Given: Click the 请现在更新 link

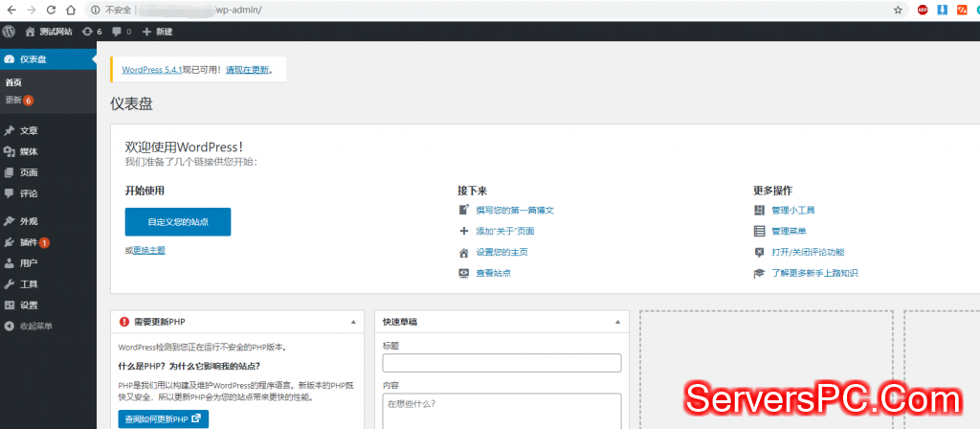Looking at the screenshot, I should point(247,70).
